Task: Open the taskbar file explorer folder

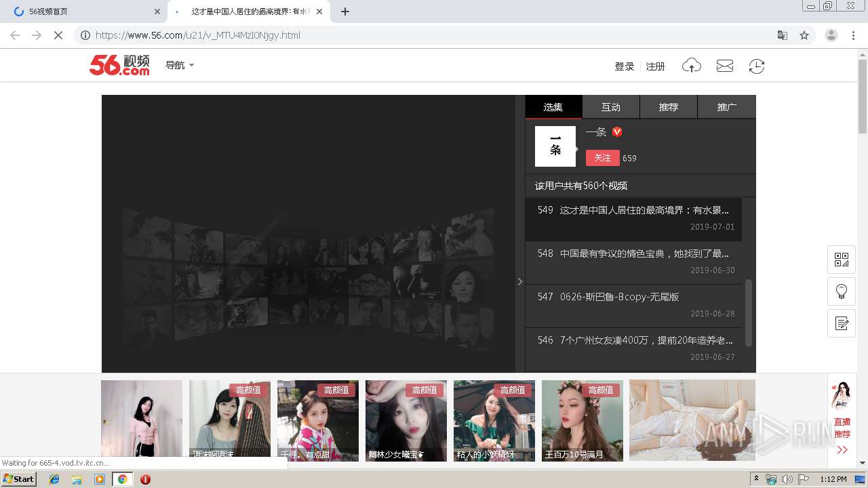Action: coord(77,479)
